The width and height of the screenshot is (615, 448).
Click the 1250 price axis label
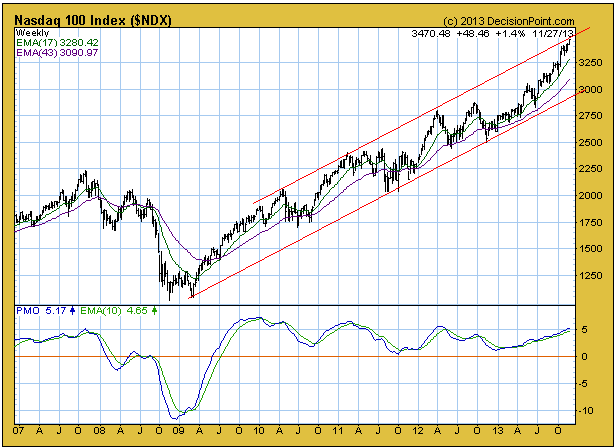593,275
